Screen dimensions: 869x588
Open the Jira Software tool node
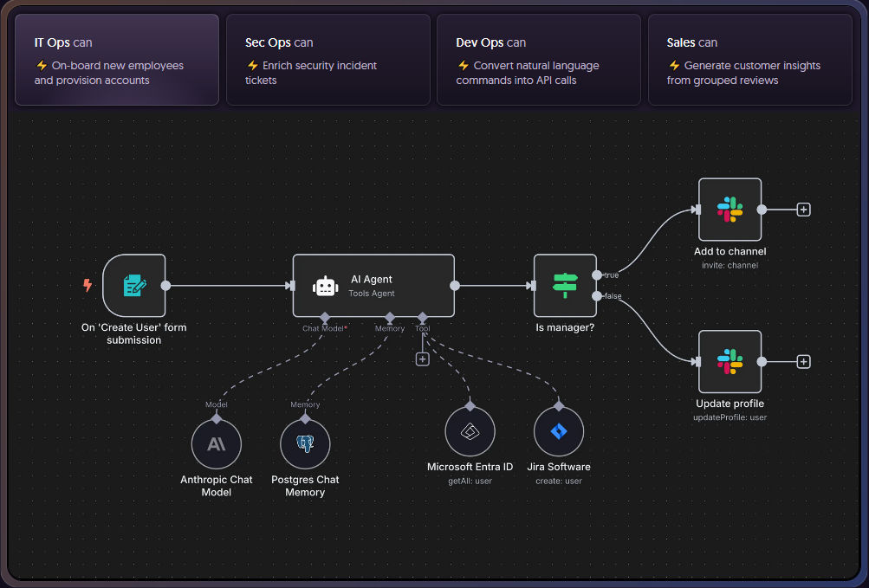pyautogui.click(x=559, y=431)
